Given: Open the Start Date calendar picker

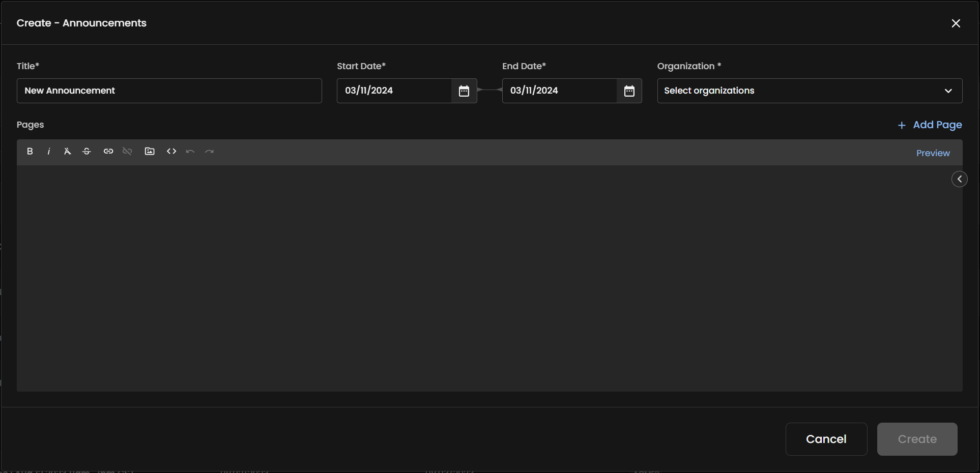Looking at the screenshot, I should [x=464, y=91].
